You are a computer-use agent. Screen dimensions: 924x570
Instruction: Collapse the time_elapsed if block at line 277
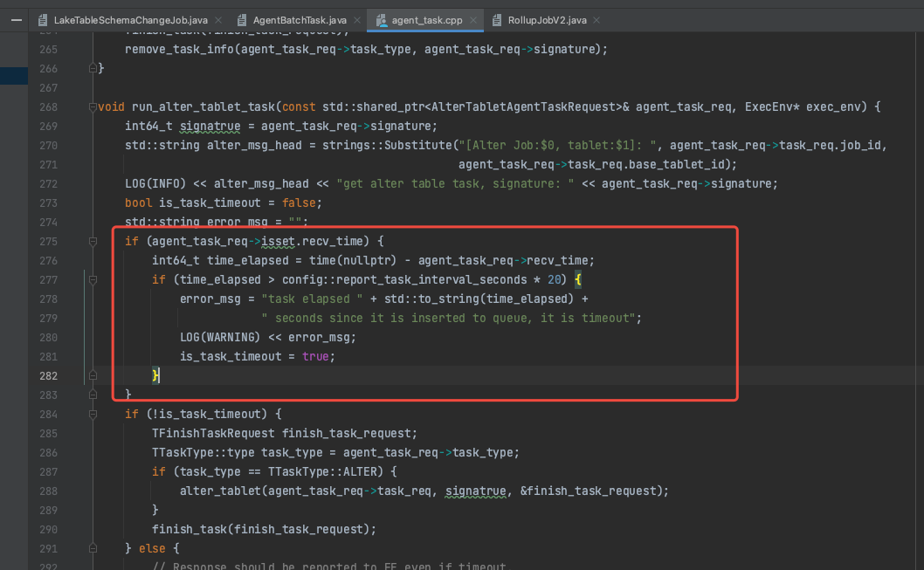point(93,280)
